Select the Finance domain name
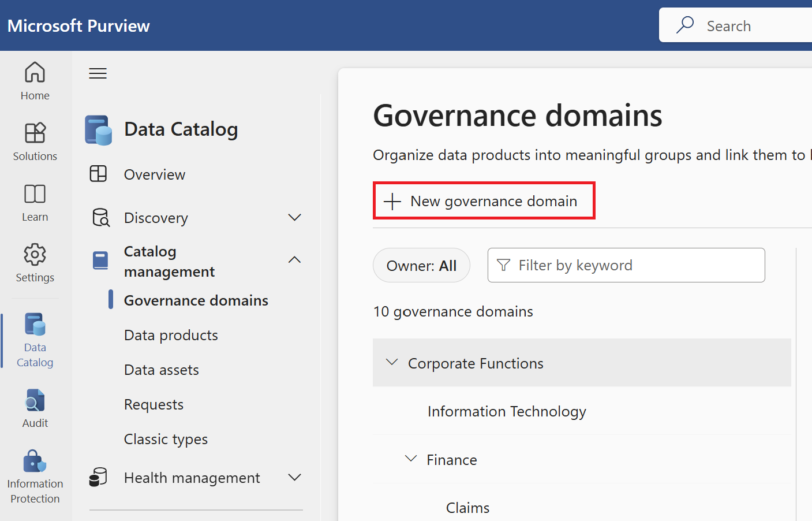The image size is (812, 521). click(x=452, y=460)
